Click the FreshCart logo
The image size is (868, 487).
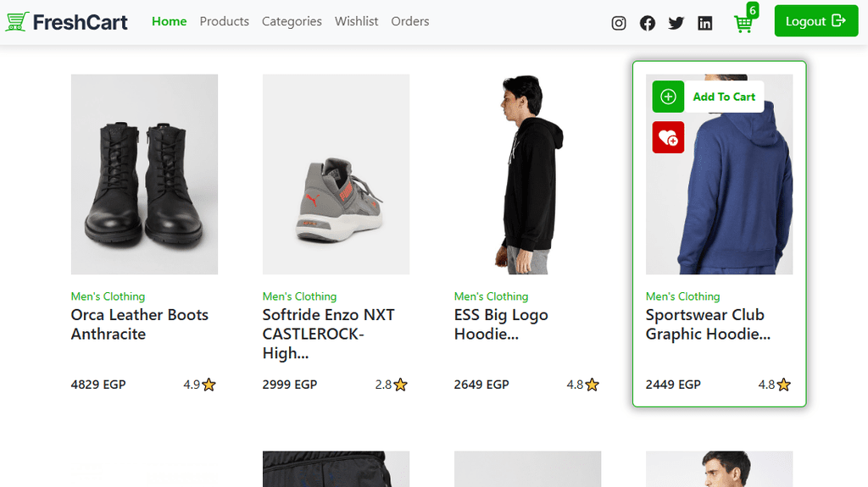point(66,22)
